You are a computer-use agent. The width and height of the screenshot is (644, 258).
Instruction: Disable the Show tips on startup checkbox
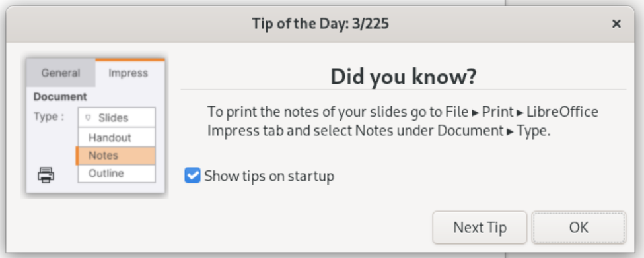pyautogui.click(x=192, y=175)
